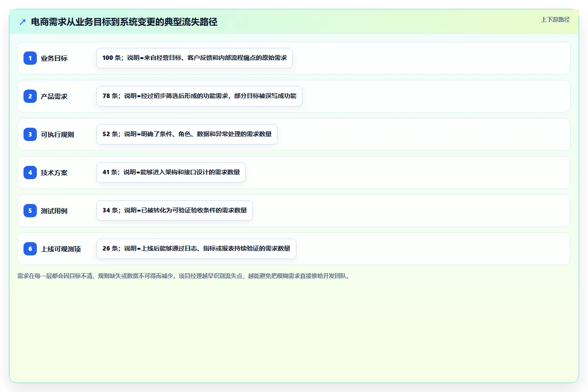Click the number 6 step badge
Screen dimensions: 588x392
[30, 249]
